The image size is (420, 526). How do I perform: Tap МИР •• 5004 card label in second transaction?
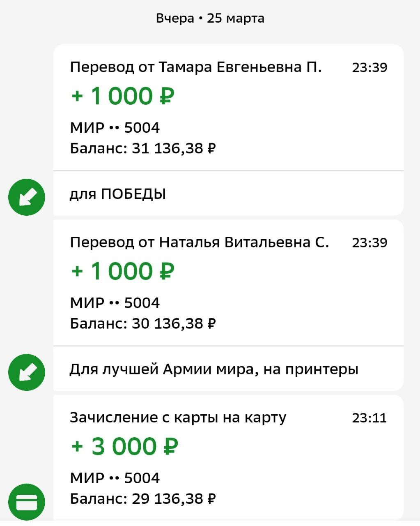[x=115, y=303]
